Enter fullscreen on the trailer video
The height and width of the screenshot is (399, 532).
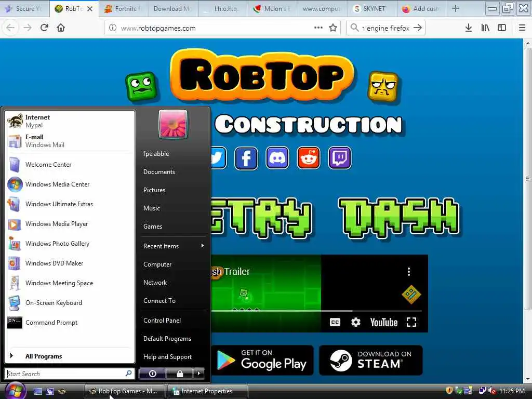(x=411, y=322)
